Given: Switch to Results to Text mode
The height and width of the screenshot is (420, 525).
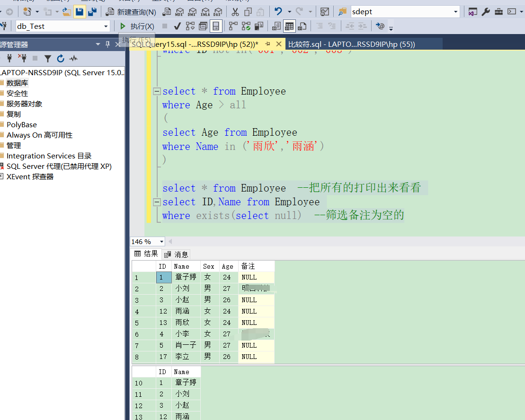Looking at the screenshot, I should coord(276,26).
